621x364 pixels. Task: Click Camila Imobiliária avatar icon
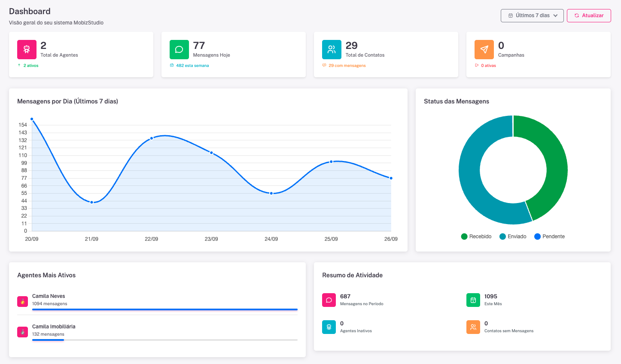pos(22,331)
